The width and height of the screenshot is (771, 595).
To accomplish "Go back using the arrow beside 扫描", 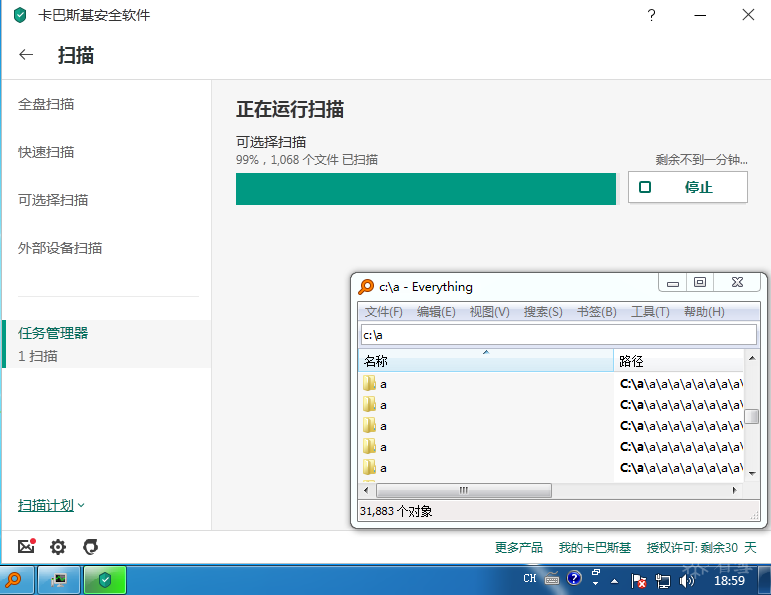I will click(x=26, y=55).
